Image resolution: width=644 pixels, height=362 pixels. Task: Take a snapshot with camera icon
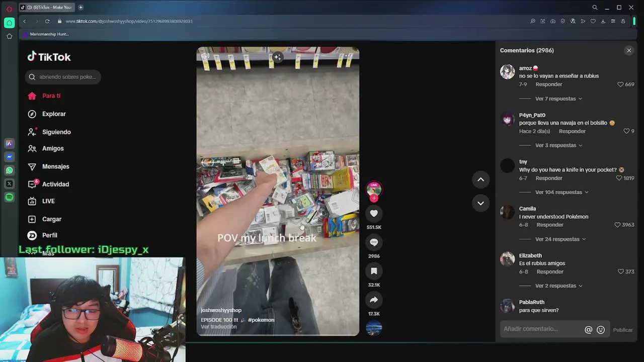pos(553,21)
